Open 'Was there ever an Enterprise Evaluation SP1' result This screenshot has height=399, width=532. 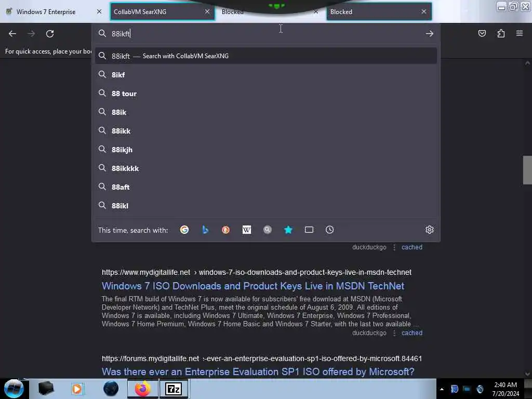pyautogui.click(x=258, y=372)
